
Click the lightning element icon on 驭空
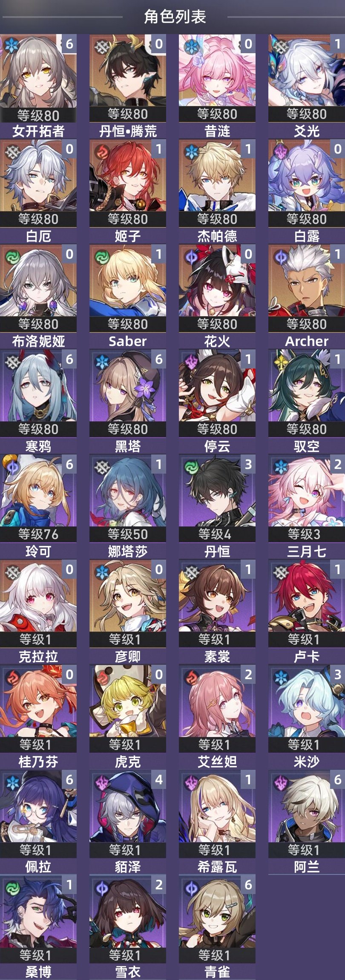(x=281, y=361)
